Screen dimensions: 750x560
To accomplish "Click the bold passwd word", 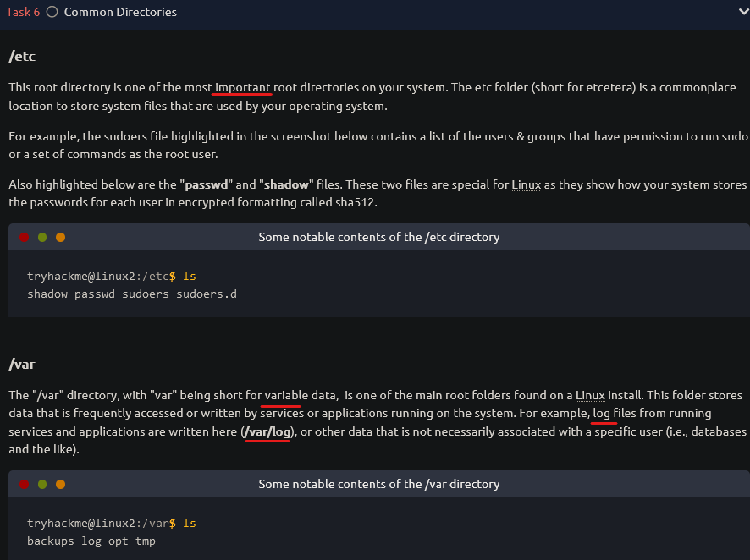I will point(207,184).
